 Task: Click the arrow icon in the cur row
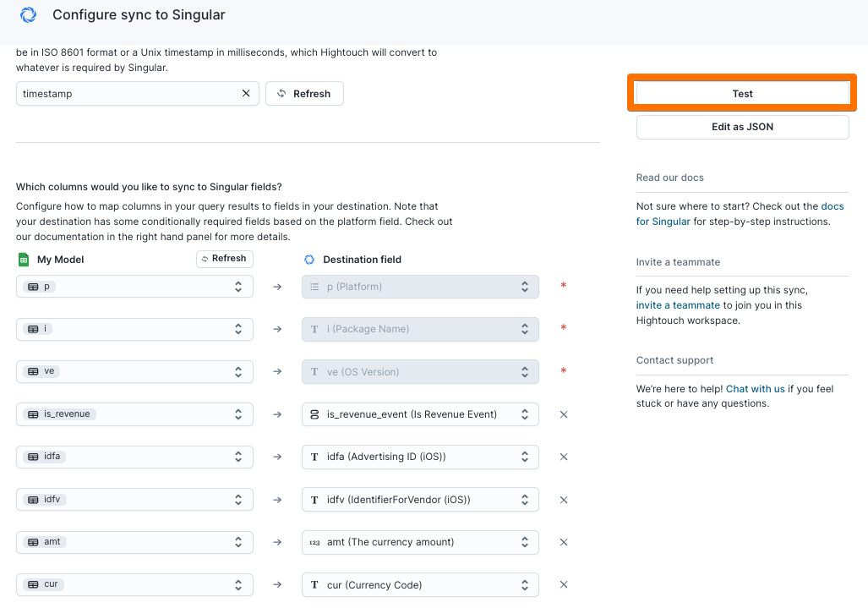click(277, 584)
